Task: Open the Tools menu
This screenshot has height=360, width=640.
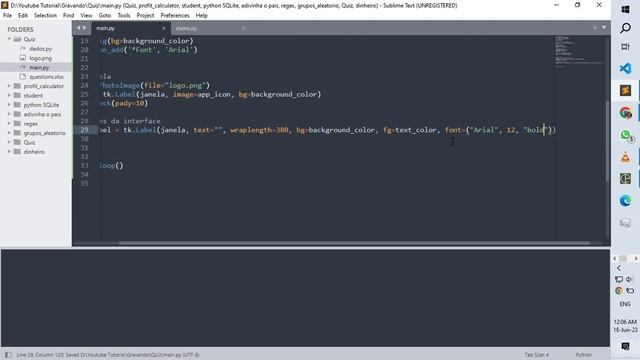Action: tap(124, 16)
